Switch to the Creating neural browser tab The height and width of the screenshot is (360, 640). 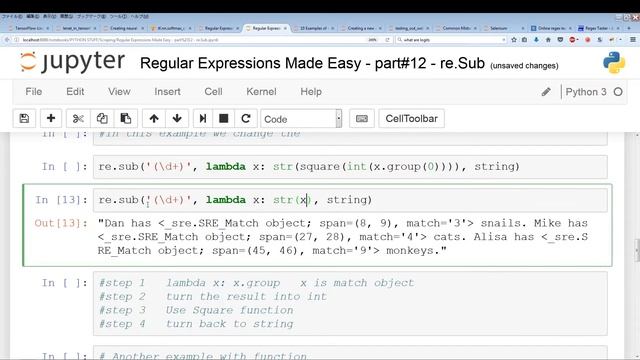pos(123,28)
